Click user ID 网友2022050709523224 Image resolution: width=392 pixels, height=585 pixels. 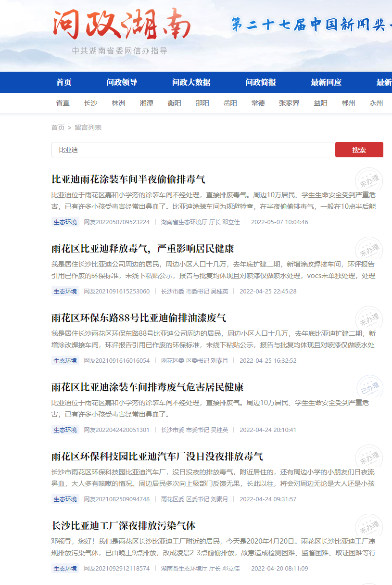click(x=117, y=222)
